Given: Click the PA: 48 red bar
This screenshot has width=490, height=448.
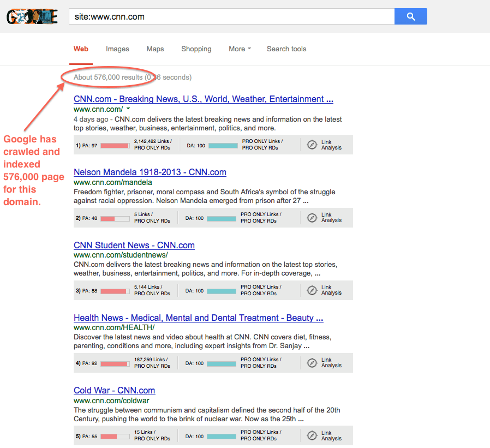Looking at the screenshot, I should click(115, 219).
